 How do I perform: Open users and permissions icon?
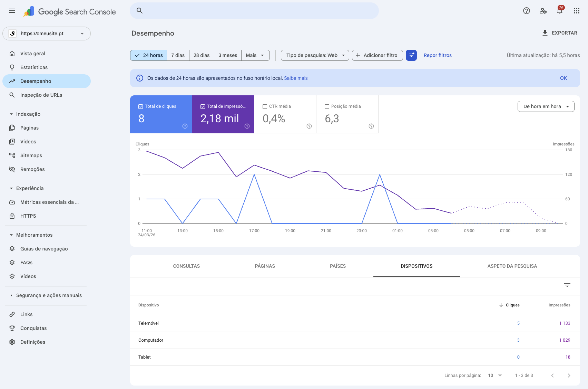tap(543, 11)
